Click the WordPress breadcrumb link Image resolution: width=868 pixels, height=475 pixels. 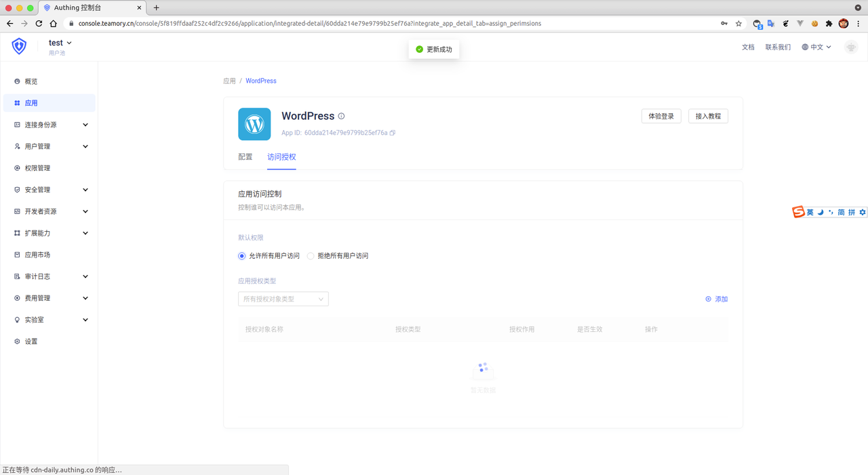pyautogui.click(x=261, y=81)
